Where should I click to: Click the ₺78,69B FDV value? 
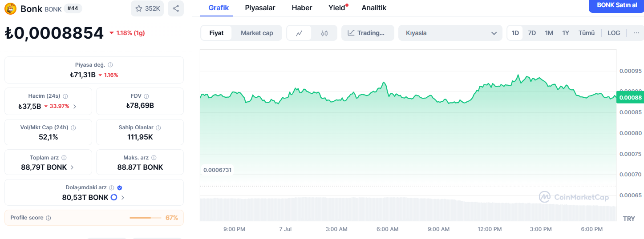click(x=140, y=105)
